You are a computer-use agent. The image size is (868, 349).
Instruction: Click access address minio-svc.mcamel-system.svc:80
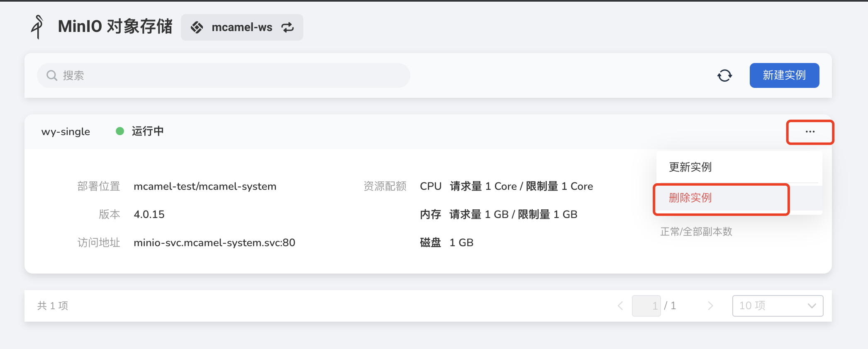(x=215, y=242)
